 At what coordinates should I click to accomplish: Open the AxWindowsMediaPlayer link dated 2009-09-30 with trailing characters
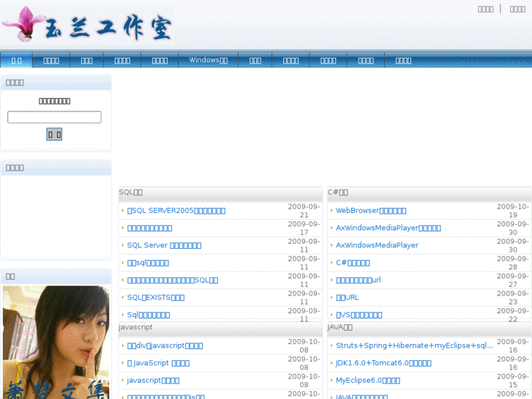click(x=388, y=228)
